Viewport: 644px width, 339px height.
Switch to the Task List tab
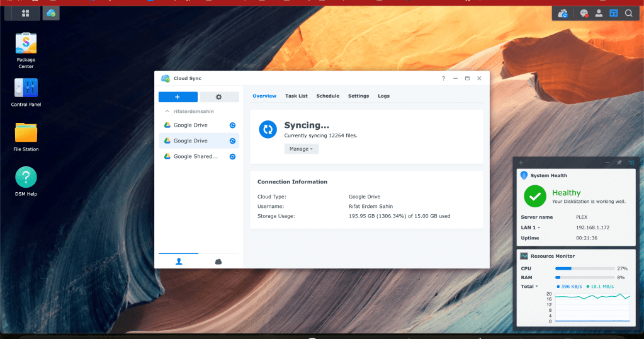[x=296, y=96]
